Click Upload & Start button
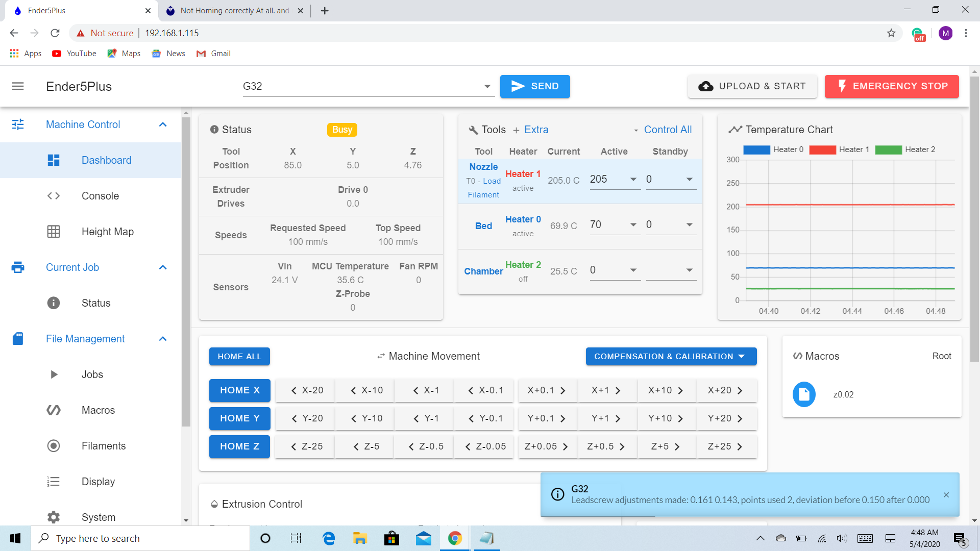The height and width of the screenshot is (551, 980). 752,86
